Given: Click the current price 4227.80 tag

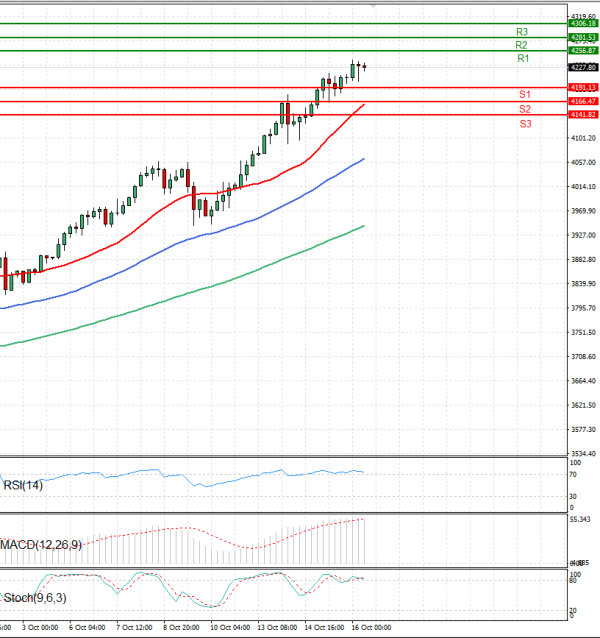Looking at the screenshot, I should coord(582,67).
